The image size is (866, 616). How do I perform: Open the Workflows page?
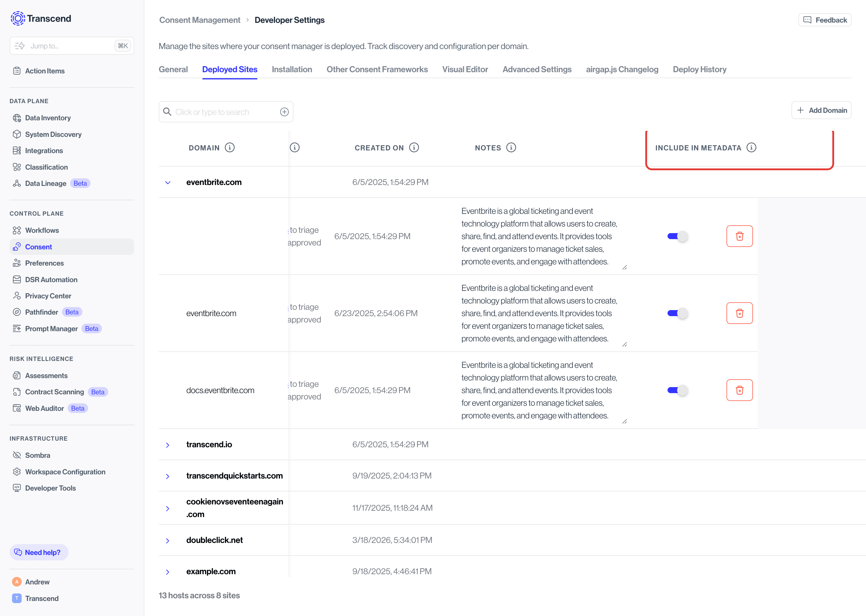(42, 230)
